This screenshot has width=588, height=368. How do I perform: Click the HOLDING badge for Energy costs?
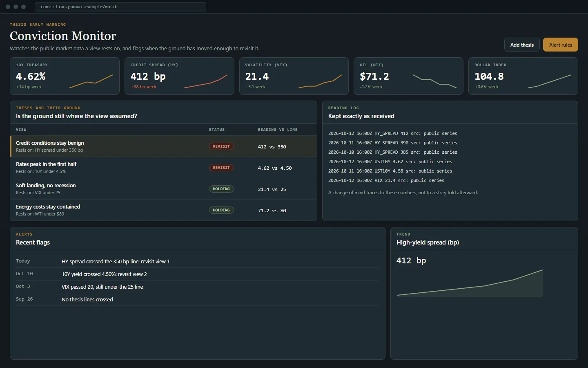coord(221,210)
